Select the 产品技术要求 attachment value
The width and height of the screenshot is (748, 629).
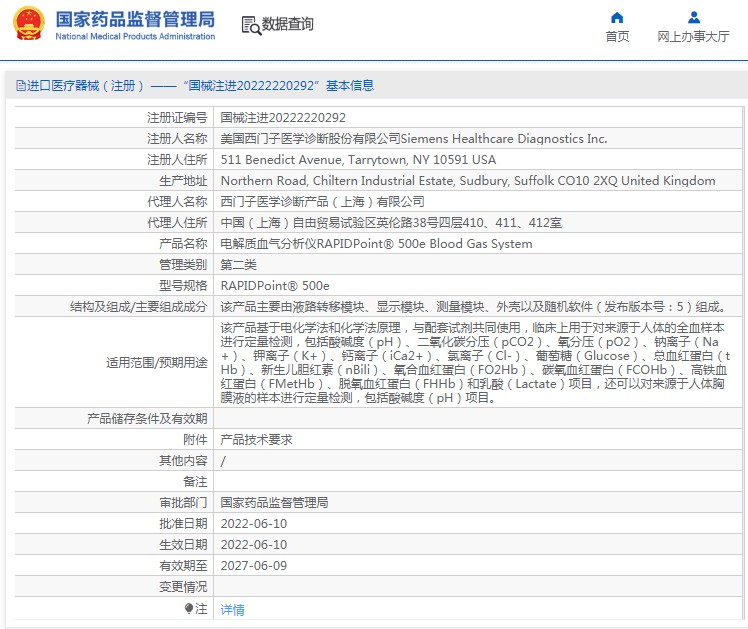pyautogui.click(x=256, y=440)
